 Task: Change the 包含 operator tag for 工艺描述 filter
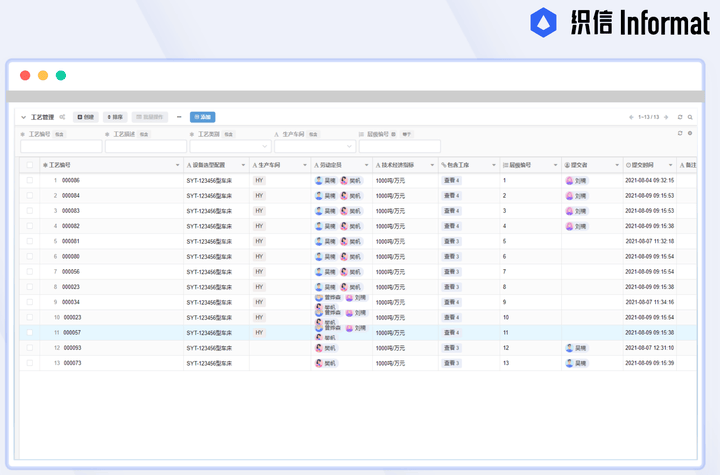(144, 134)
